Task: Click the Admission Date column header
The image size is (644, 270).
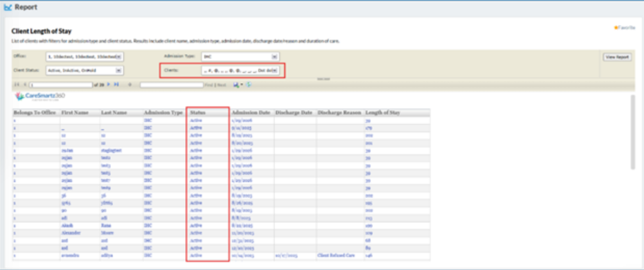Action: tap(252, 112)
